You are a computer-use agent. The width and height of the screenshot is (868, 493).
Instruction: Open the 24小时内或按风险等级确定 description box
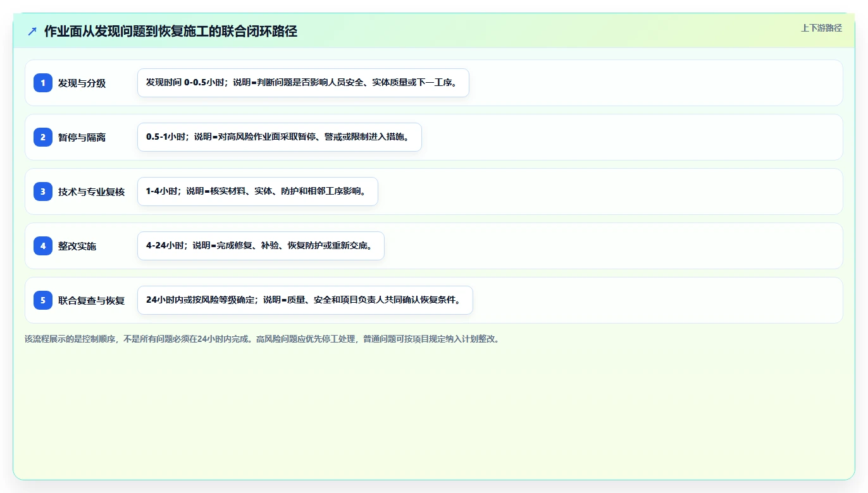click(x=305, y=300)
